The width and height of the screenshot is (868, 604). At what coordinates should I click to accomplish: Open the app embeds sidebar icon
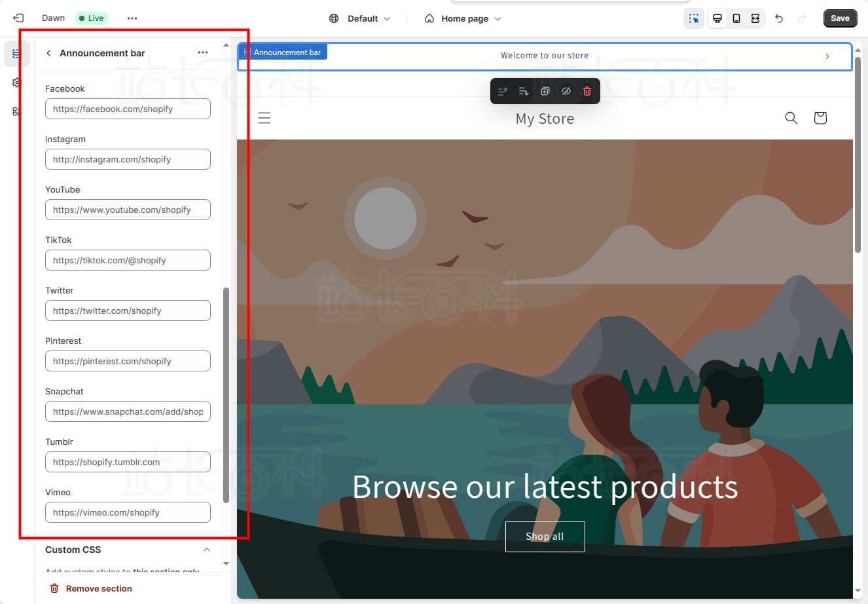[16, 111]
